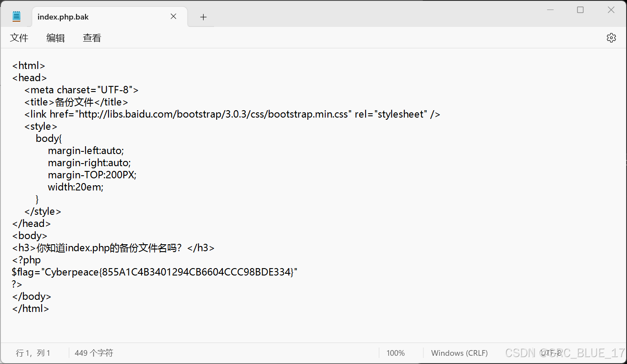Open the 查看 menu
This screenshot has width=627, height=364.
coord(92,38)
